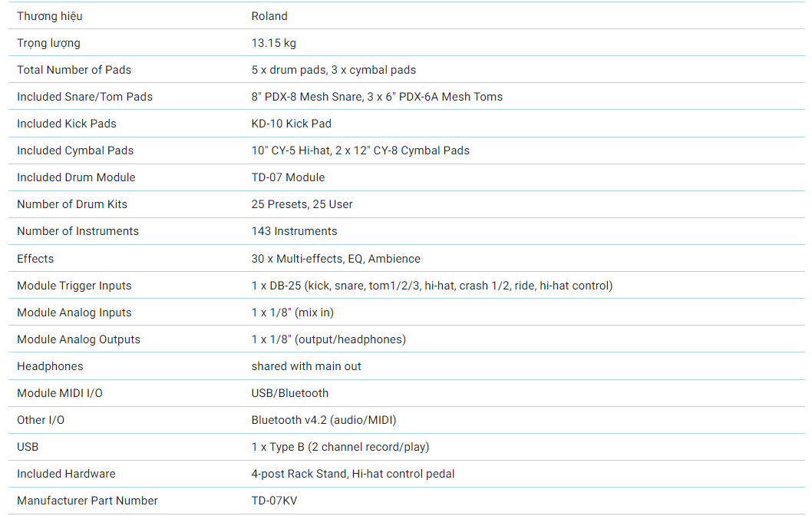Screen dimensions: 812x516
Task: Select 'TD-07 Module' value
Action: point(288,177)
